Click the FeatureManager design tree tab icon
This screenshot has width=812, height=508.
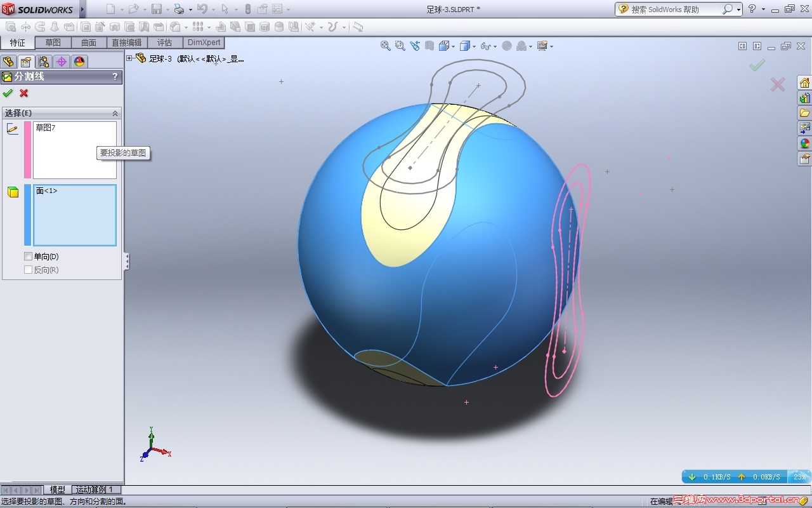click(8, 62)
